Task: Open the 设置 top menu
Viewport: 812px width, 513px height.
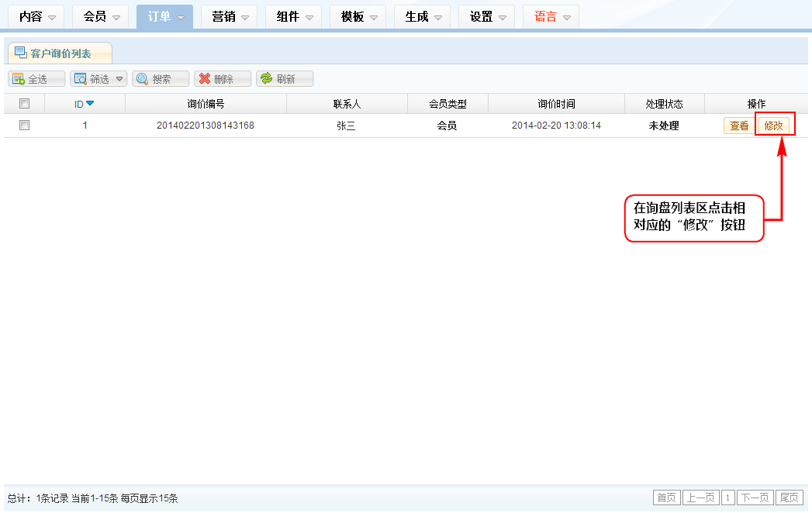Action: point(489,17)
